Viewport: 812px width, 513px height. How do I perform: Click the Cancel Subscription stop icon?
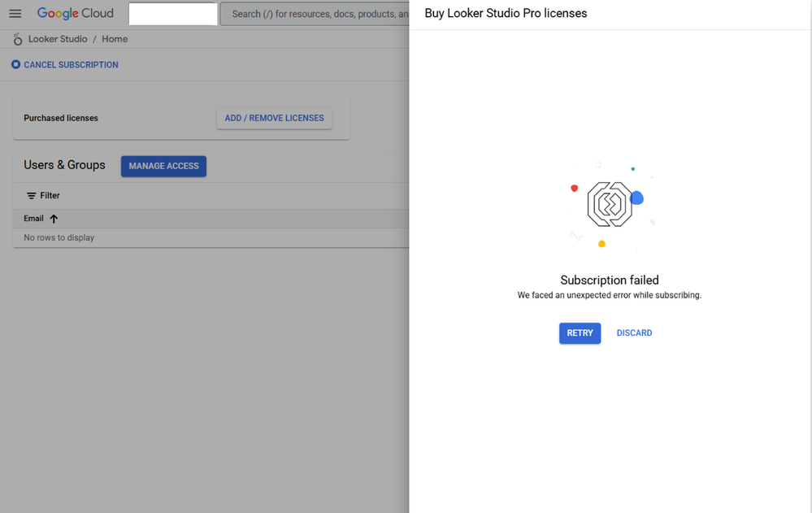15,64
